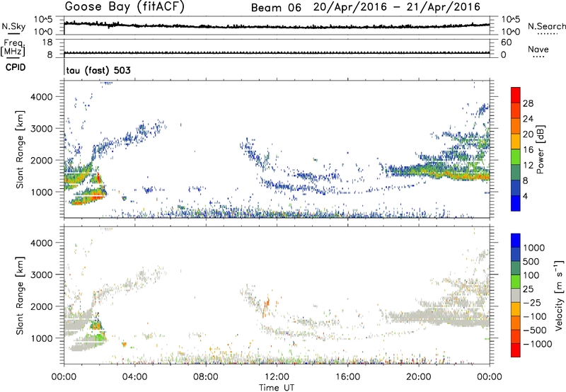Click the 'CPID' label
Viewport: 566px width, 392px height.
click(16, 67)
